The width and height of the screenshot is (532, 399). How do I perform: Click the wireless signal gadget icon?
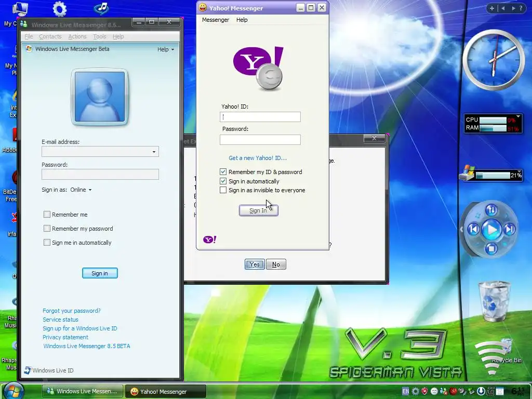[x=493, y=356]
